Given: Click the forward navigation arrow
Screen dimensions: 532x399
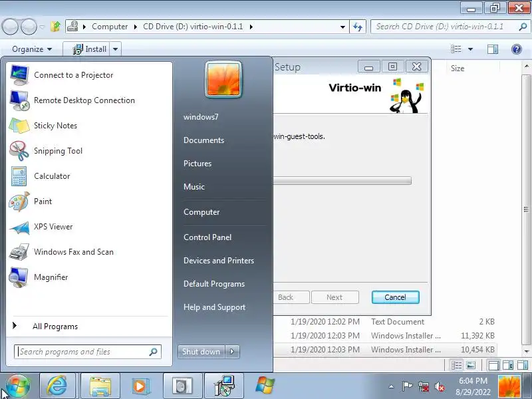Looking at the screenshot, I should tap(29, 27).
